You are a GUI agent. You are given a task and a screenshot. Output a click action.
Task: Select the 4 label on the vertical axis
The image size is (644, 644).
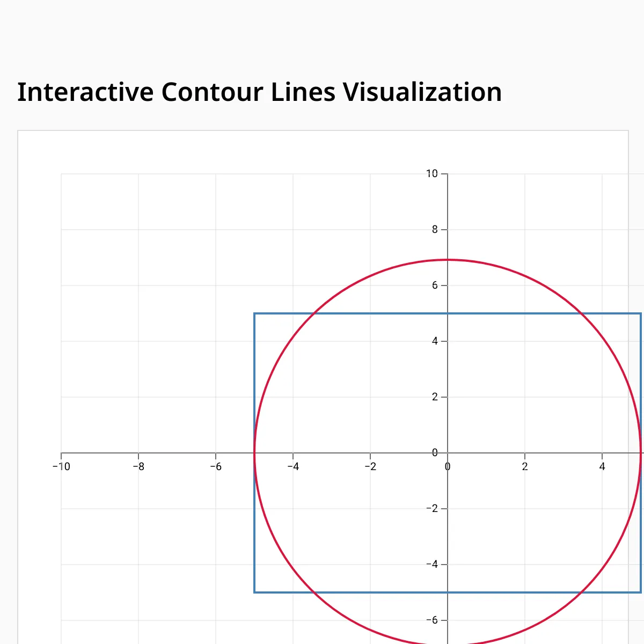coord(435,341)
